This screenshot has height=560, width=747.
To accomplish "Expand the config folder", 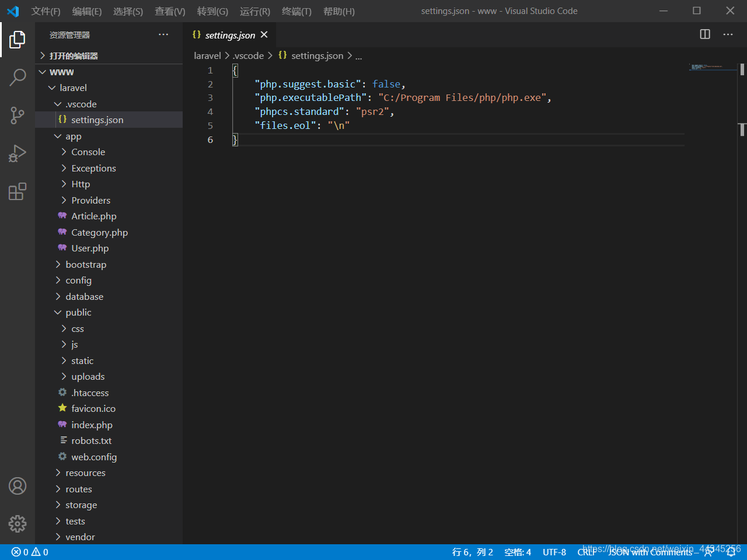I will click(109, 280).
